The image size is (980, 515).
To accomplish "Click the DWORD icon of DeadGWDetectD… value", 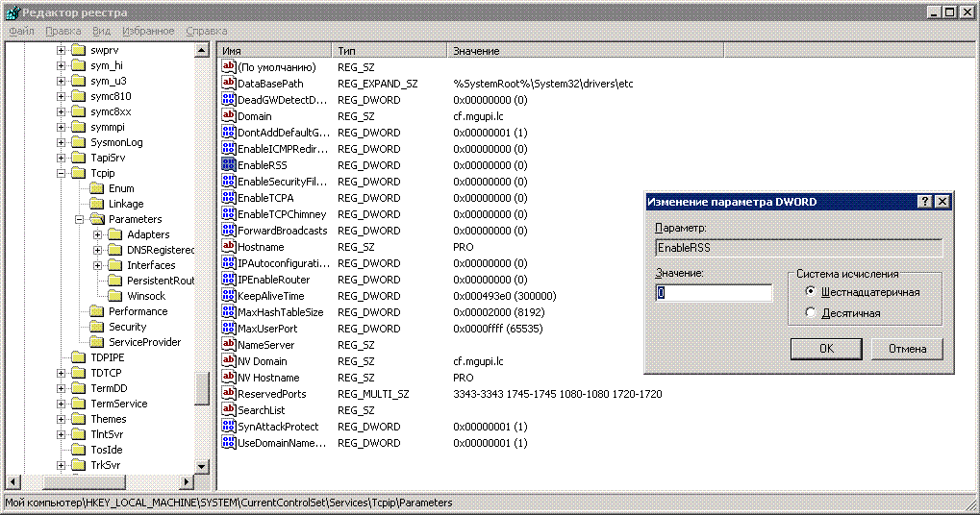I will (x=229, y=99).
